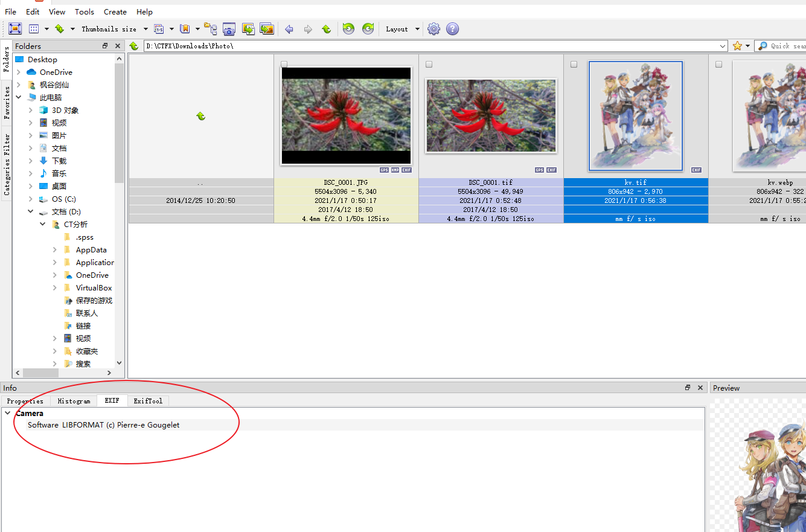The image size is (806, 532).
Task: Open help with the question mark icon
Action: click(x=452, y=28)
